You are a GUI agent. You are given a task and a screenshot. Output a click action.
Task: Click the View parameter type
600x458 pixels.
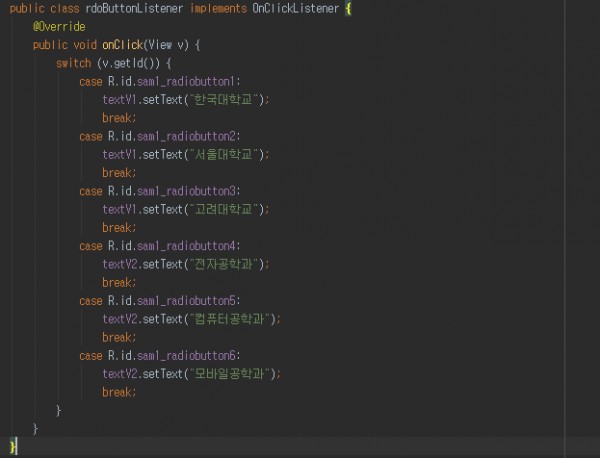[x=160, y=45]
